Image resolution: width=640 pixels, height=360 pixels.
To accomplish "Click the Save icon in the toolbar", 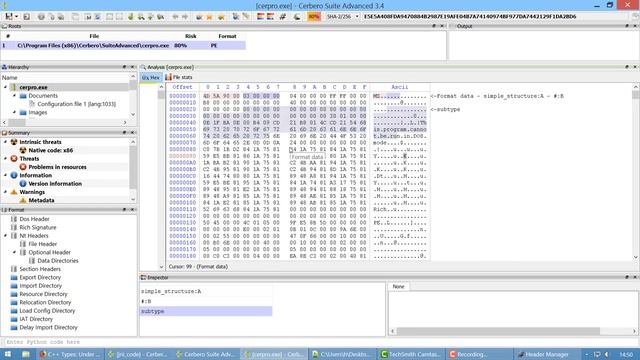I will coord(9,16).
